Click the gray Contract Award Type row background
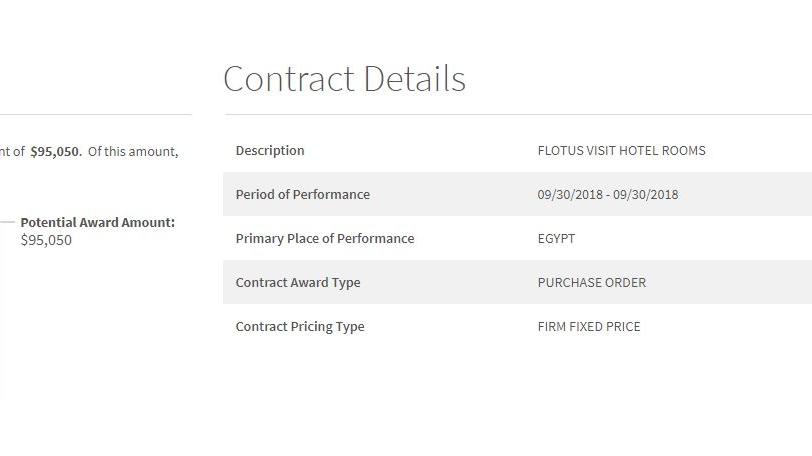 [x=517, y=283]
